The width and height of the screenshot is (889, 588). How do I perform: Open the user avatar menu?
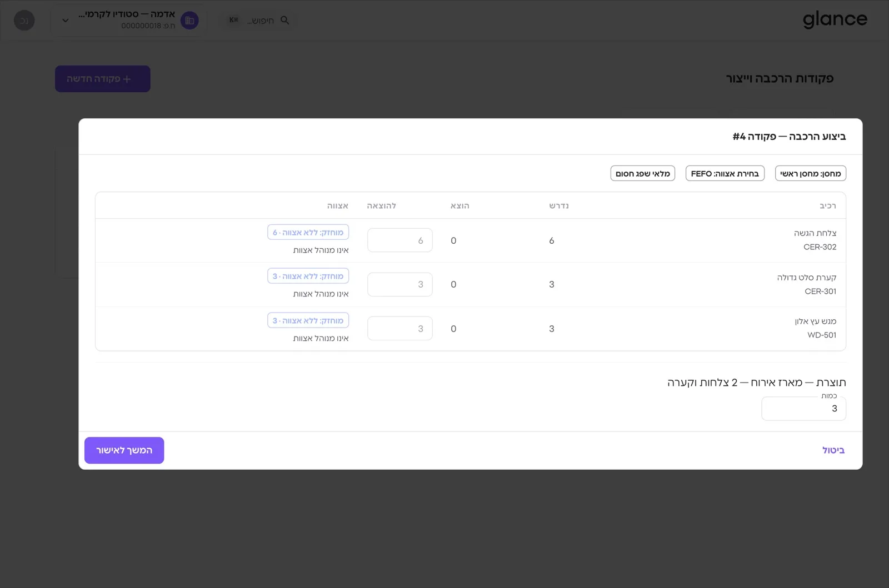click(x=24, y=21)
